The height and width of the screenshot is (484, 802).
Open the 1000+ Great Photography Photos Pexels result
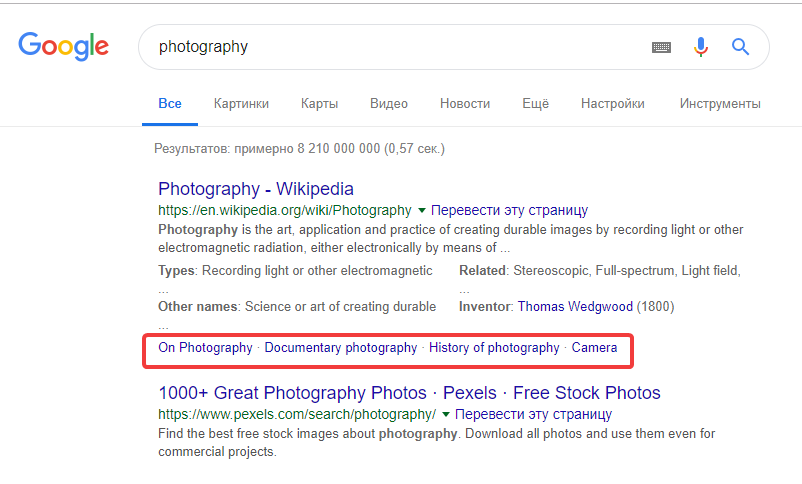coord(409,393)
